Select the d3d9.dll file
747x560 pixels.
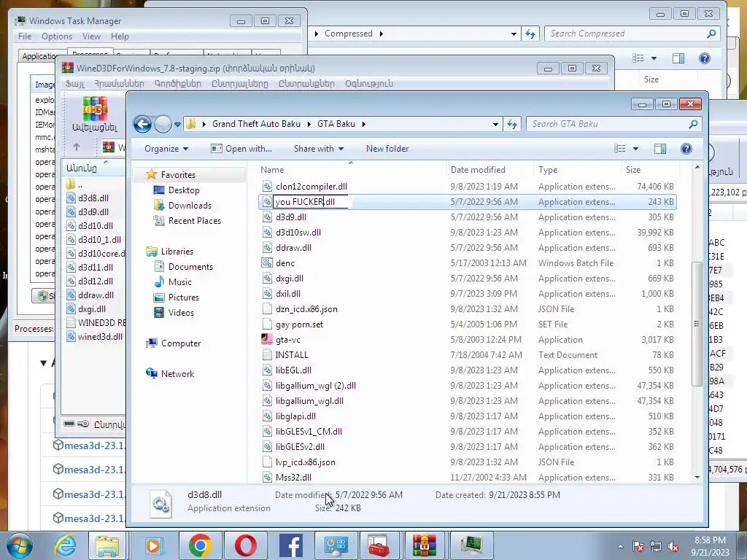point(290,217)
